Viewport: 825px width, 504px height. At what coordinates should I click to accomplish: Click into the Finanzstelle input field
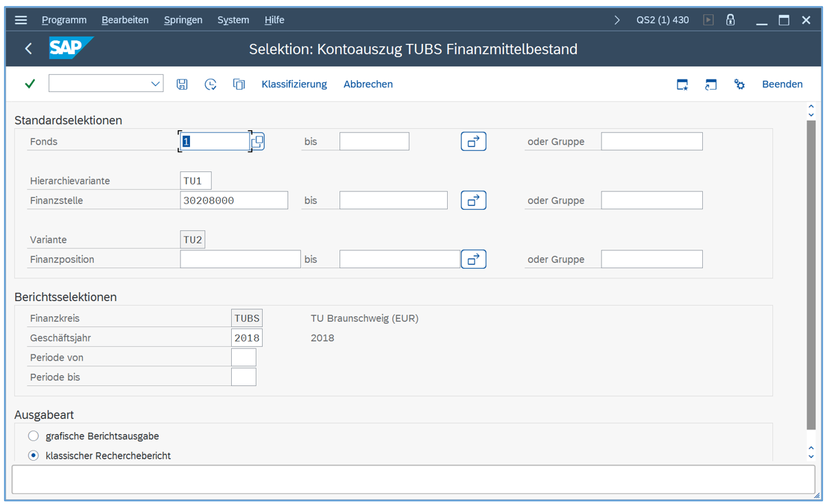pos(234,200)
